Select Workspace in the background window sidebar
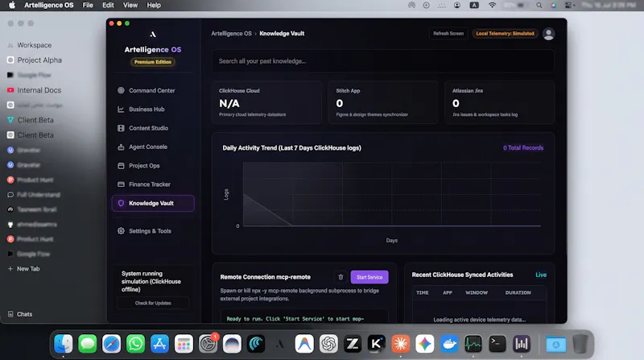The width and height of the screenshot is (644, 360). (35, 45)
